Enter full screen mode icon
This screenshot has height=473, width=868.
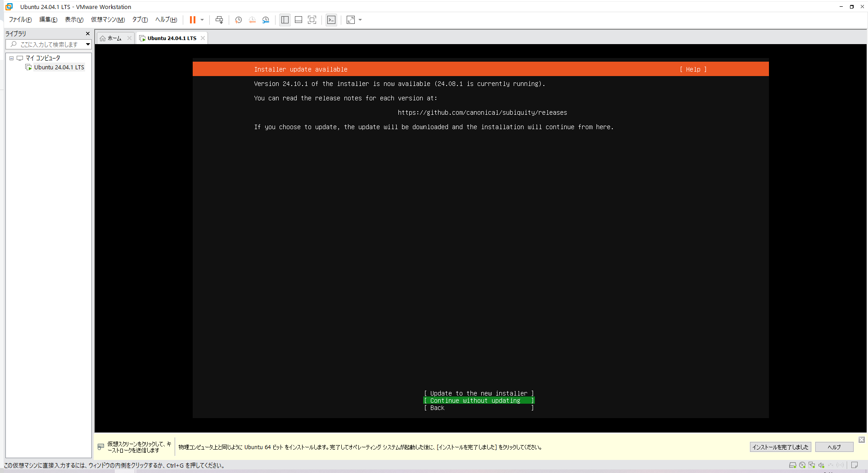pyautogui.click(x=312, y=20)
